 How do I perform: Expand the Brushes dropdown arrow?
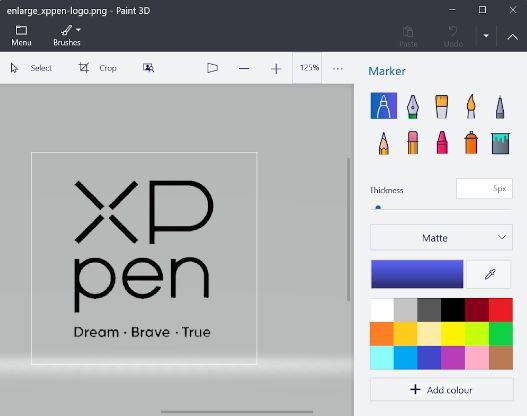tap(78, 30)
